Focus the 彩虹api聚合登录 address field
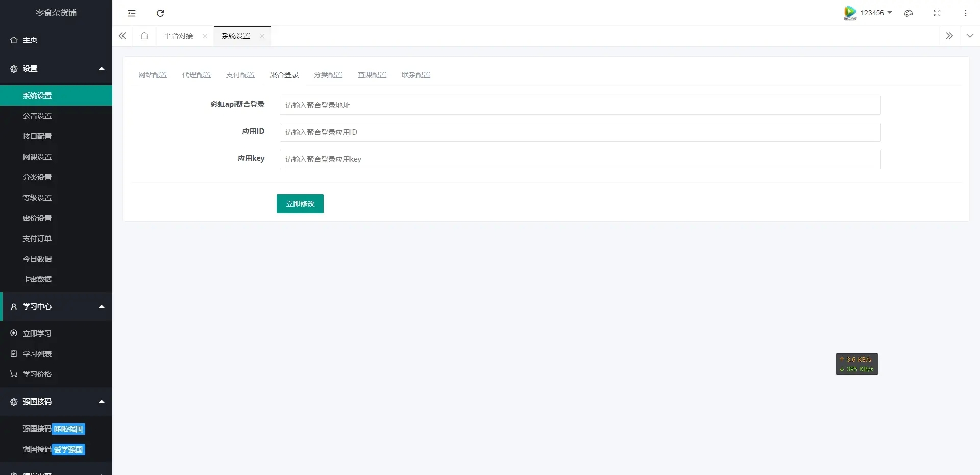980x475 pixels. (x=580, y=105)
